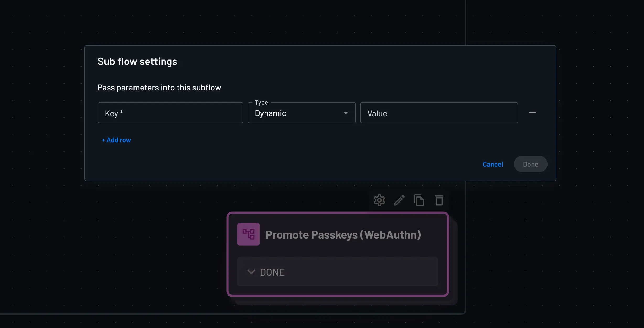Select the Dynamic type combo box
Image resolution: width=644 pixels, height=328 pixels.
(296, 113)
